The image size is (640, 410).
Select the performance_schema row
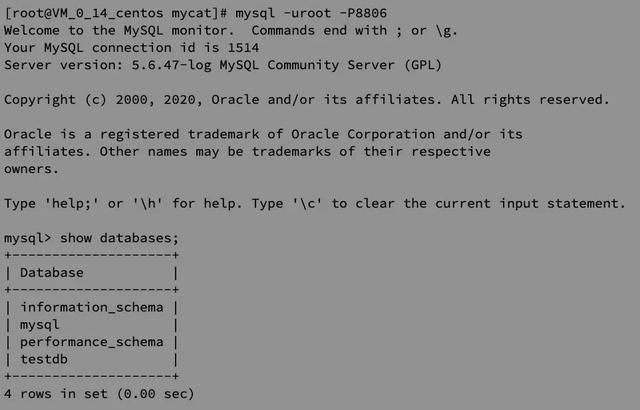pos(91,342)
